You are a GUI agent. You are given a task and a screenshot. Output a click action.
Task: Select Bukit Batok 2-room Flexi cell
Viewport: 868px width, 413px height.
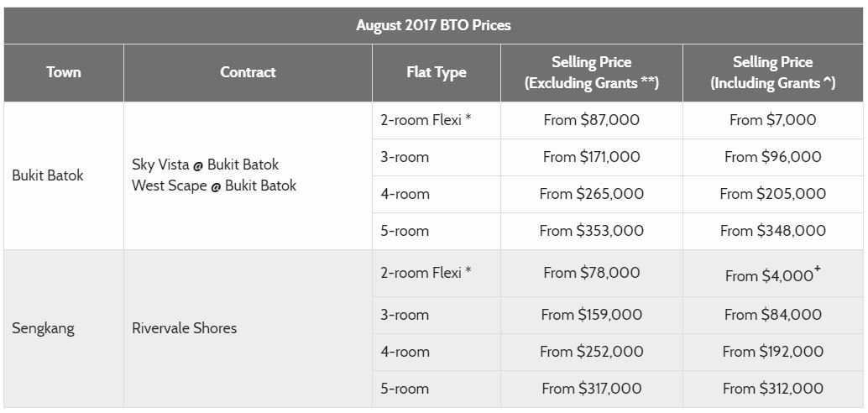point(437,120)
